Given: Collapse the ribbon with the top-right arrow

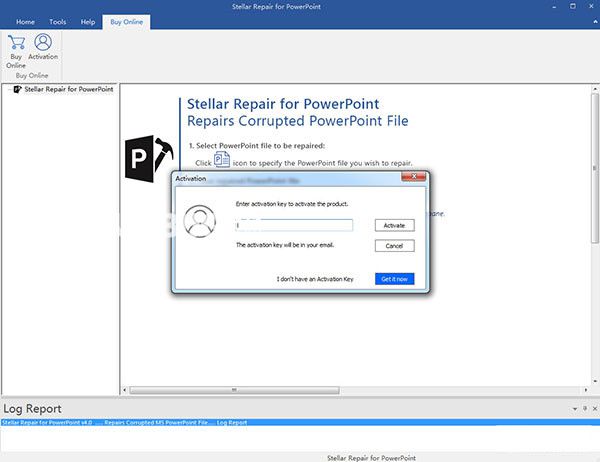Looking at the screenshot, I should point(595,22).
